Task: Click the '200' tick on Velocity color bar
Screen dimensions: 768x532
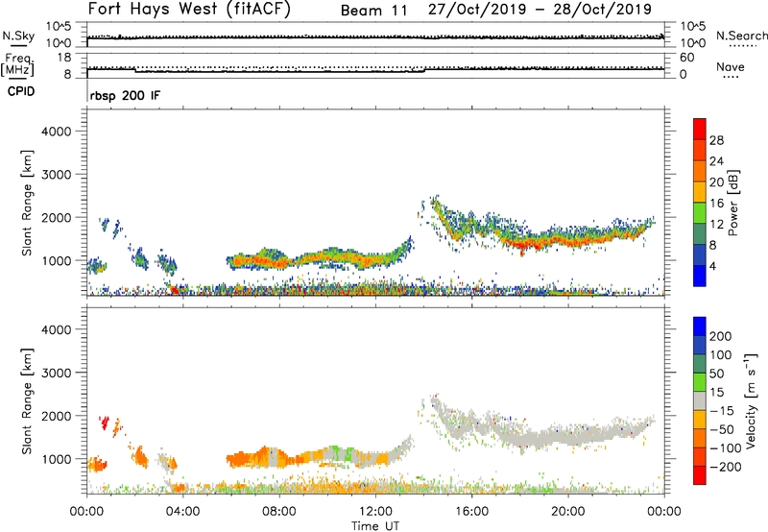Action: tap(721, 336)
